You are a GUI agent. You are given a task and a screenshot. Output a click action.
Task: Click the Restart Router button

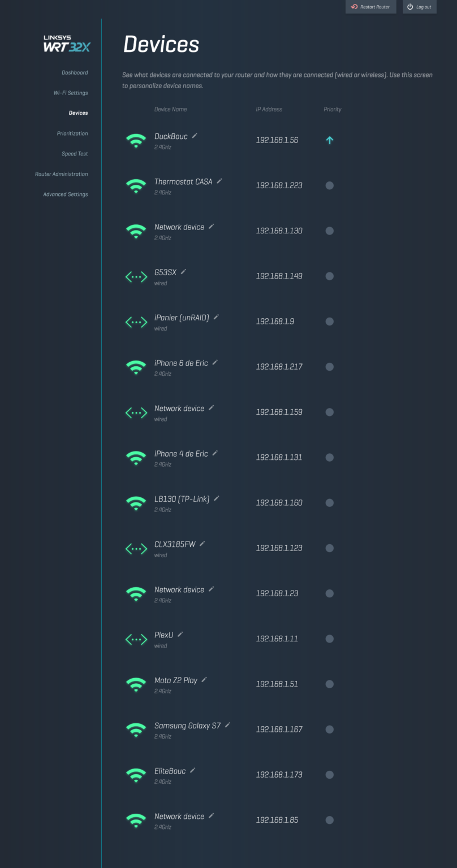tap(370, 7)
